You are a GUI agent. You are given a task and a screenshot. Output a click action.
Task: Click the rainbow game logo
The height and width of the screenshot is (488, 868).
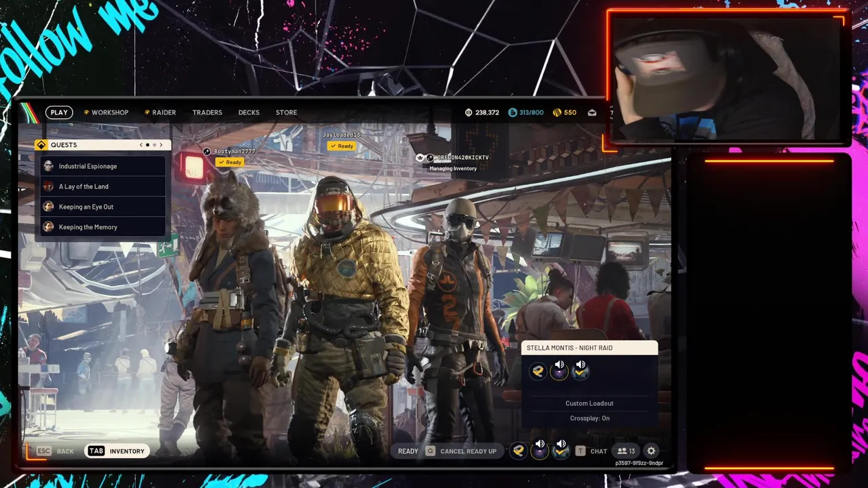tap(28, 113)
